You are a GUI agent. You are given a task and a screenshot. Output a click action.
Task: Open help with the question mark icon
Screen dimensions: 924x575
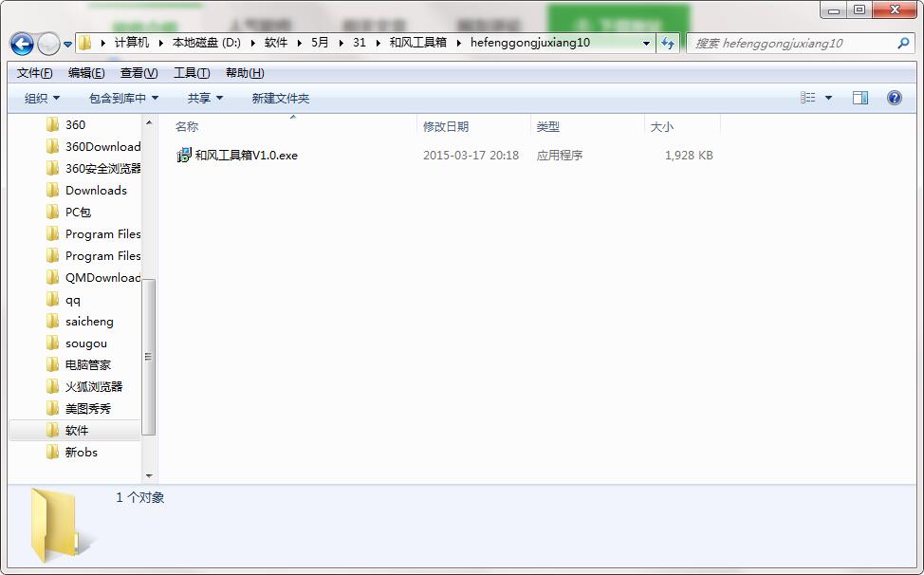[x=894, y=98]
